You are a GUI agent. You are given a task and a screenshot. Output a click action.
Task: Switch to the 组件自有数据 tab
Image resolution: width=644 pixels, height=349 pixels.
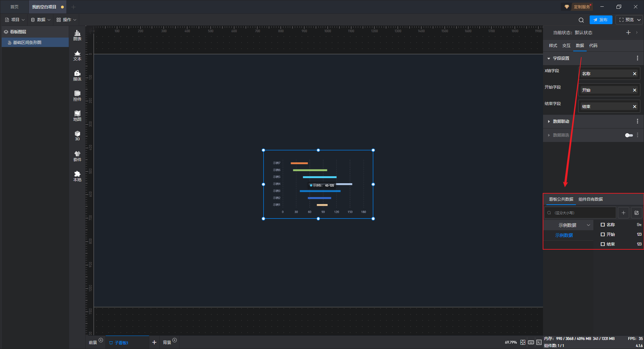[590, 199]
